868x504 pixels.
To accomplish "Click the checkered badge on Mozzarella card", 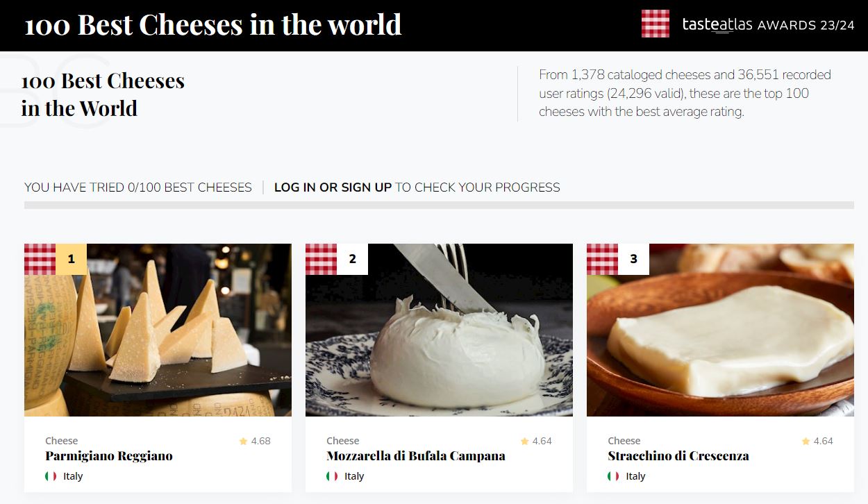I will pyautogui.click(x=321, y=259).
